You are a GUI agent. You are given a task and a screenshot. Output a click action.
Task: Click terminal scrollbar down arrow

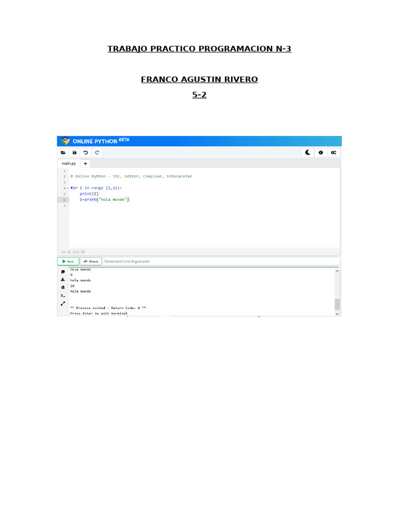point(337,314)
